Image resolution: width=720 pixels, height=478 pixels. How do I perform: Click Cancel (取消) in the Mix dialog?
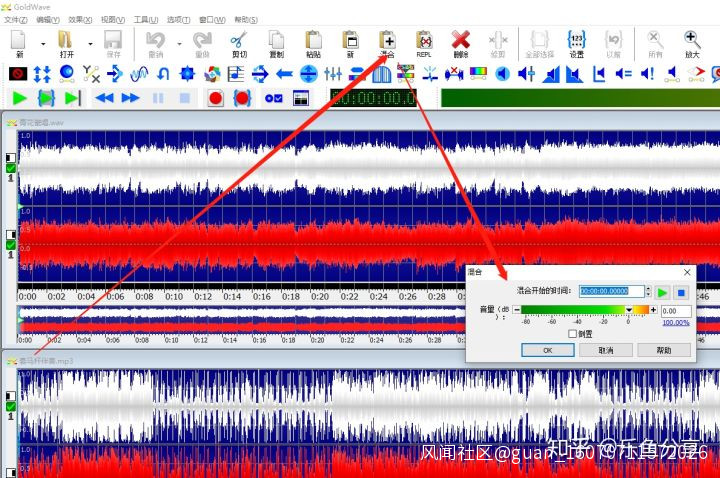(605, 351)
